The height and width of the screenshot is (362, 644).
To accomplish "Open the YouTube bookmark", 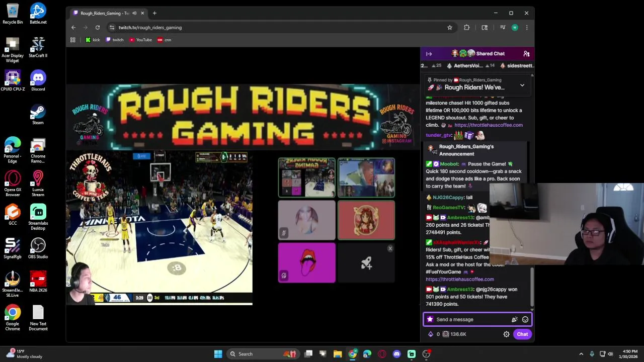I will [140, 40].
